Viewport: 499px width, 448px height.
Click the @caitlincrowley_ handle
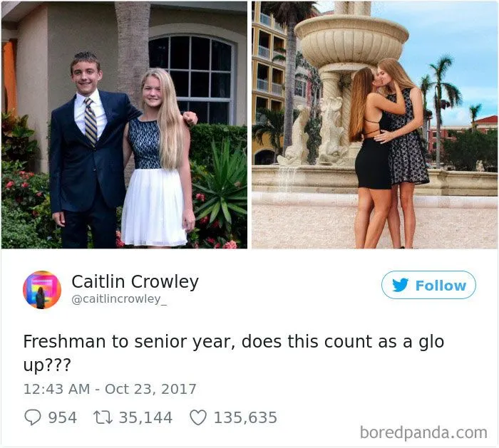click(x=119, y=299)
